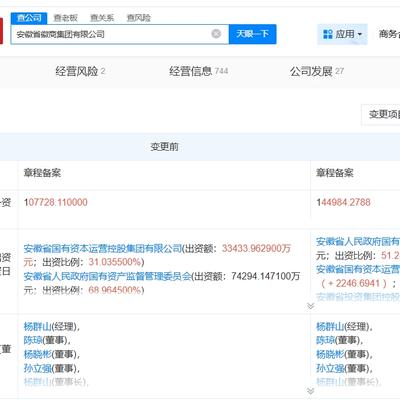Screen dimensions: 400x400
Task: Switch to the 查风险 tab
Action: click(x=139, y=18)
